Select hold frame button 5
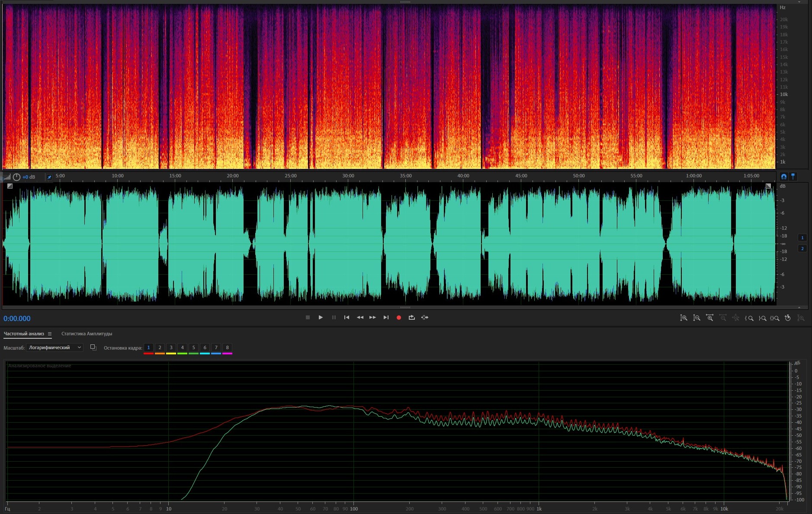 coord(193,347)
